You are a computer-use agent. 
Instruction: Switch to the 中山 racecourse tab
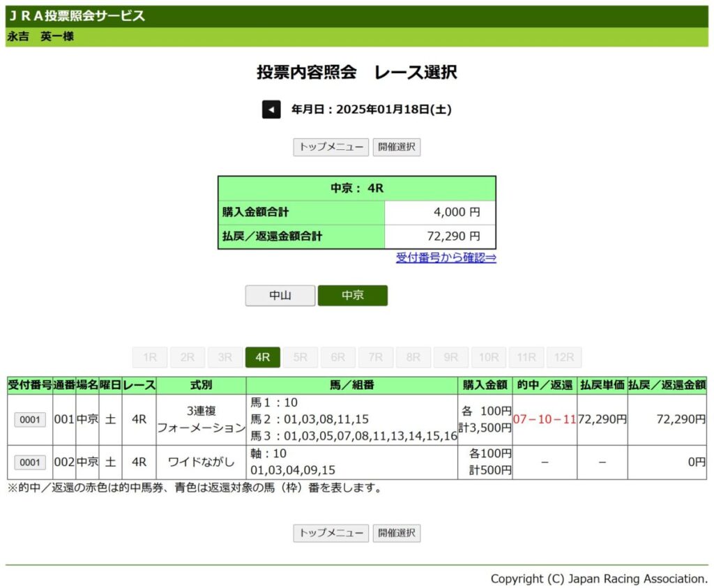(x=280, y=296)
